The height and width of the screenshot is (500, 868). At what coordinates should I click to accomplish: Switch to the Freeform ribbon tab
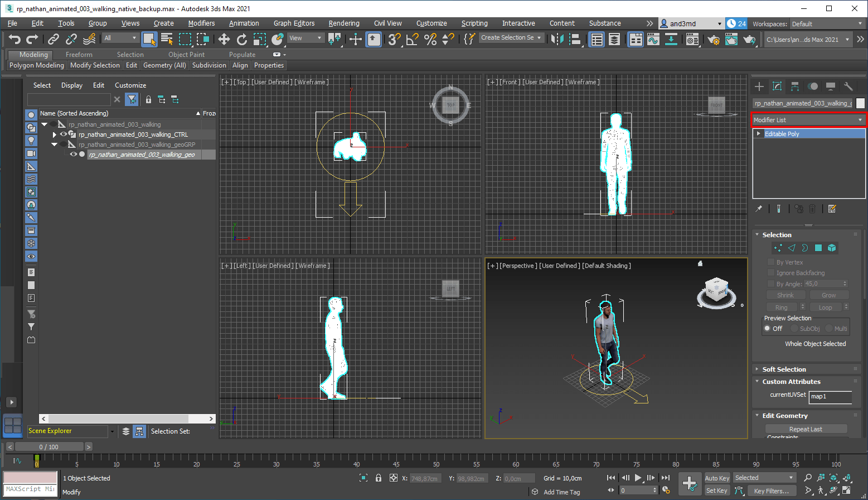click(79, 55)
